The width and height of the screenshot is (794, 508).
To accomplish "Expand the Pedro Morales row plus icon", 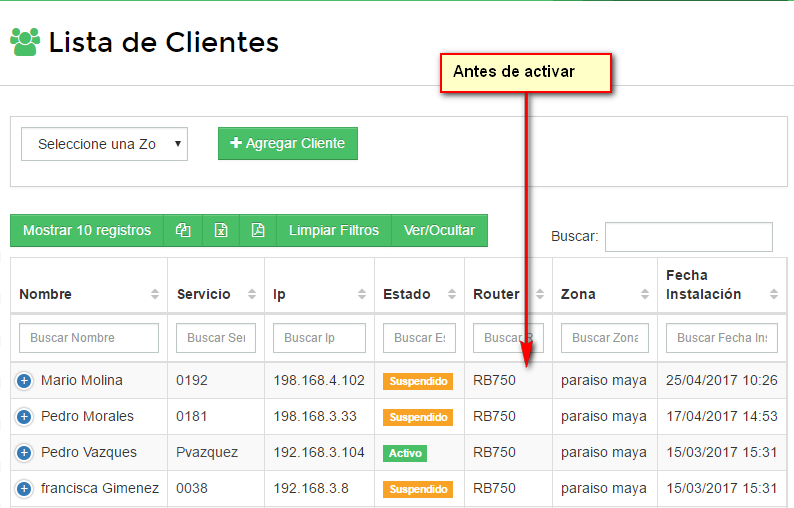I will point(25,417).
